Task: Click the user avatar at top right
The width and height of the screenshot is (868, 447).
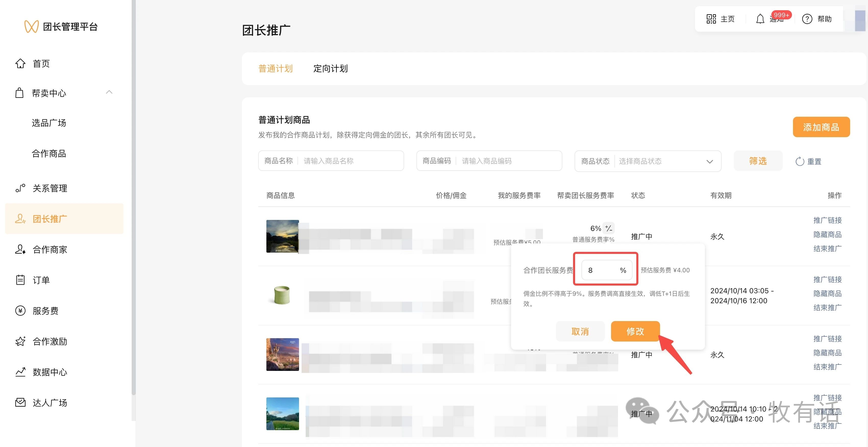Action: (x=860, y=20)
